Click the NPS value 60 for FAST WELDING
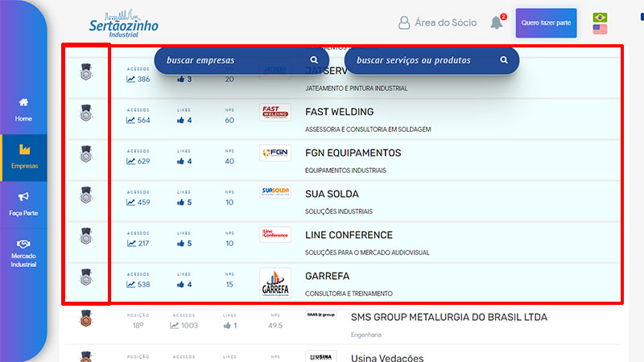Viewport: 644px width, 362px height. 229,120
